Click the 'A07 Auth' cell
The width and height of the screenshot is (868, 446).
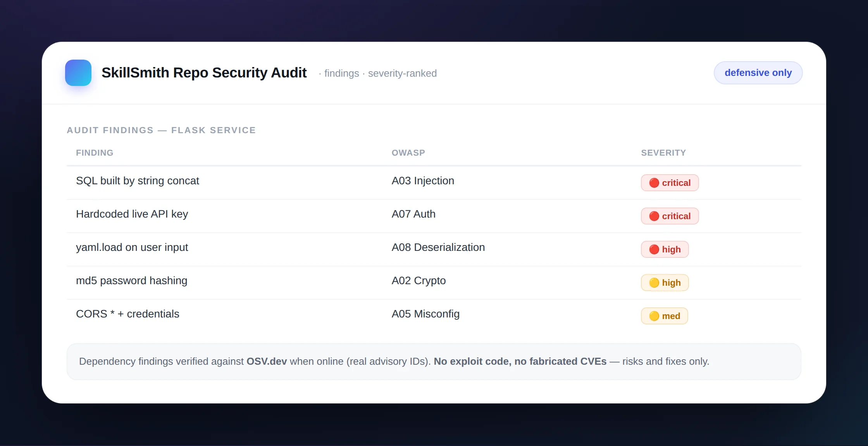tap(413, 214)
